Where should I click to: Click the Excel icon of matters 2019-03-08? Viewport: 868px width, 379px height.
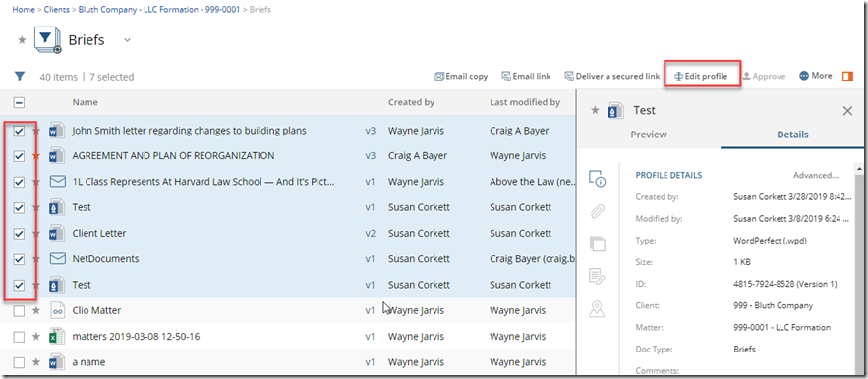tap(57, 337)
